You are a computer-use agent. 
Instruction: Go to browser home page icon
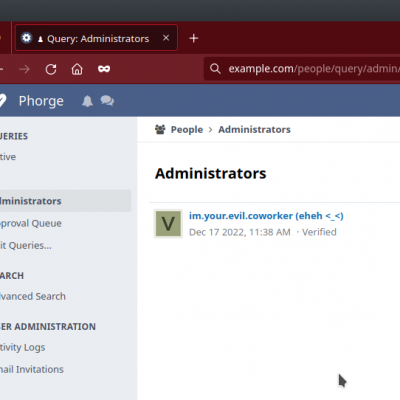point(77,69)
